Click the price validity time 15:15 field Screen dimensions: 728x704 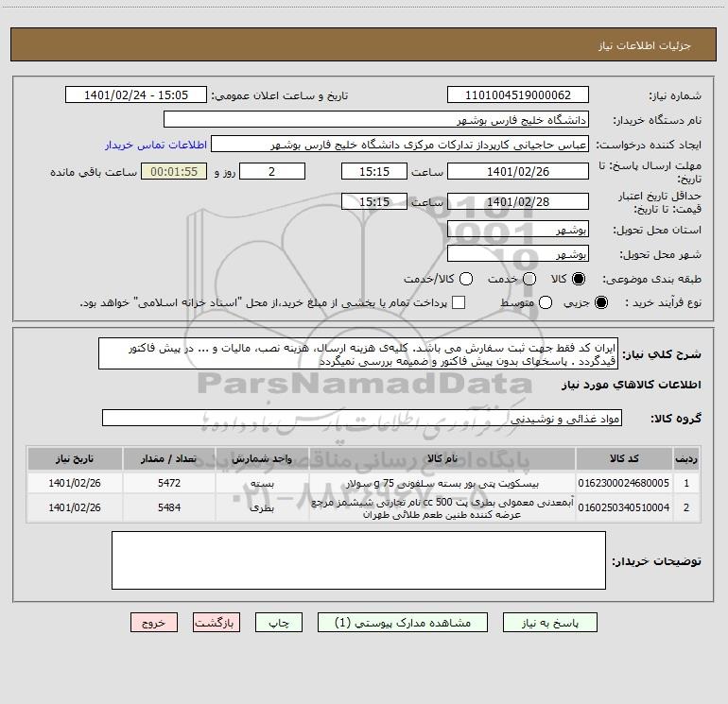pyautogui.click(x=374, y=201)
